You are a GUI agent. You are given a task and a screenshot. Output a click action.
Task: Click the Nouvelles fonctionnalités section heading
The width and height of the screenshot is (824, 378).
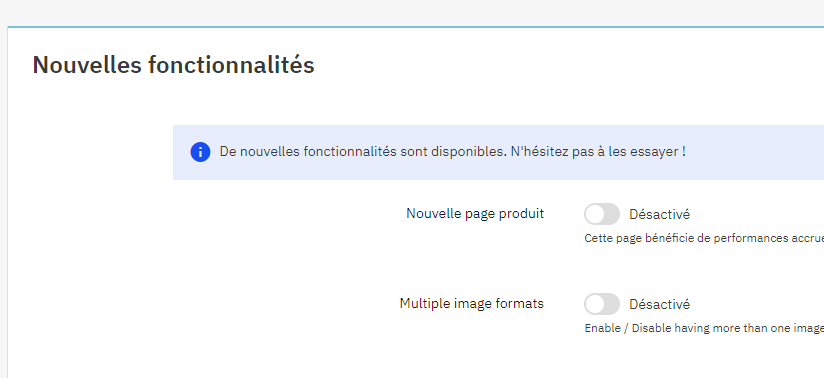tap(173, 65)
